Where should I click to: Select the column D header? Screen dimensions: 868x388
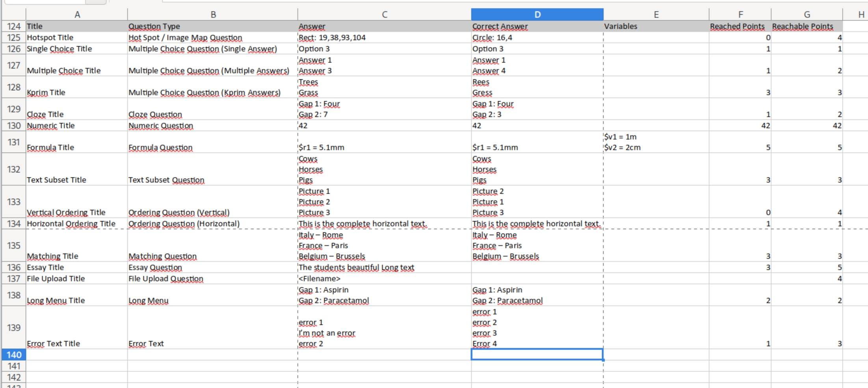click(537, 14)
